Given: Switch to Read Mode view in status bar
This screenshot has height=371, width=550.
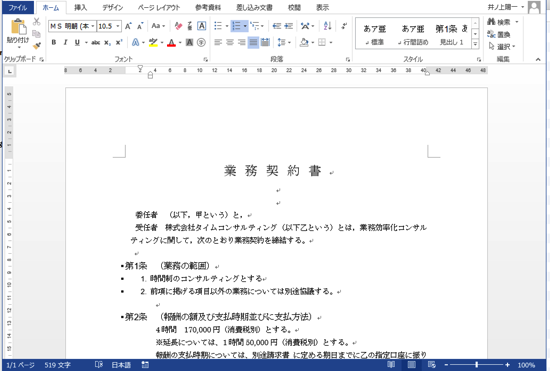Looking at the screenshot, I should 391,365.
